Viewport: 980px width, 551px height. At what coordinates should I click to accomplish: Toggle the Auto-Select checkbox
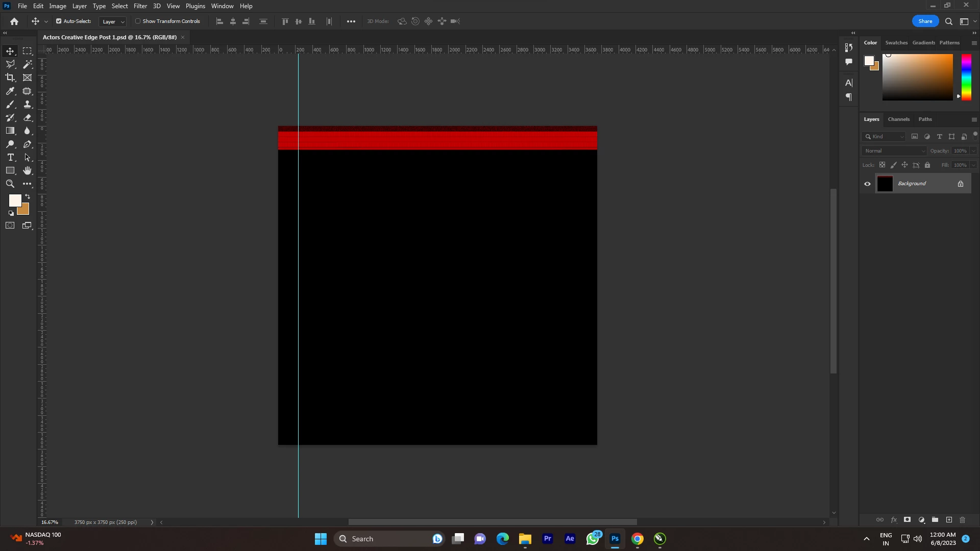(x=59, y=21)
